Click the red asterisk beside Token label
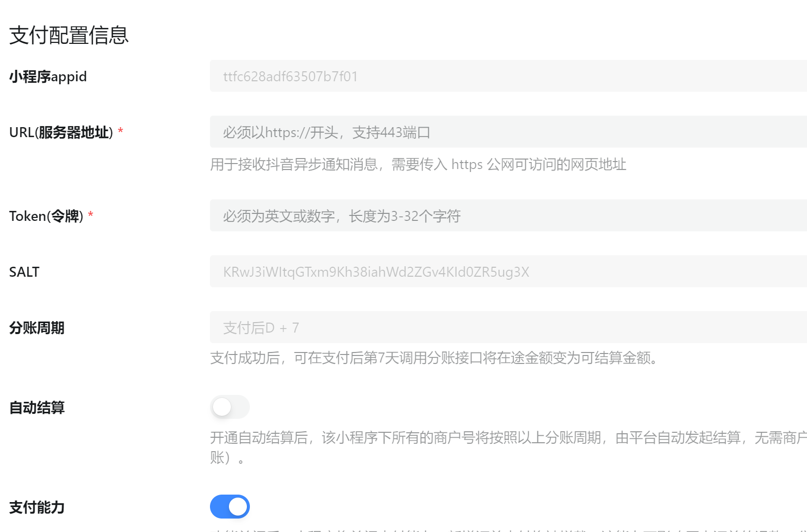Viewport: 807px width, 532px height. (x=90, y=215)
